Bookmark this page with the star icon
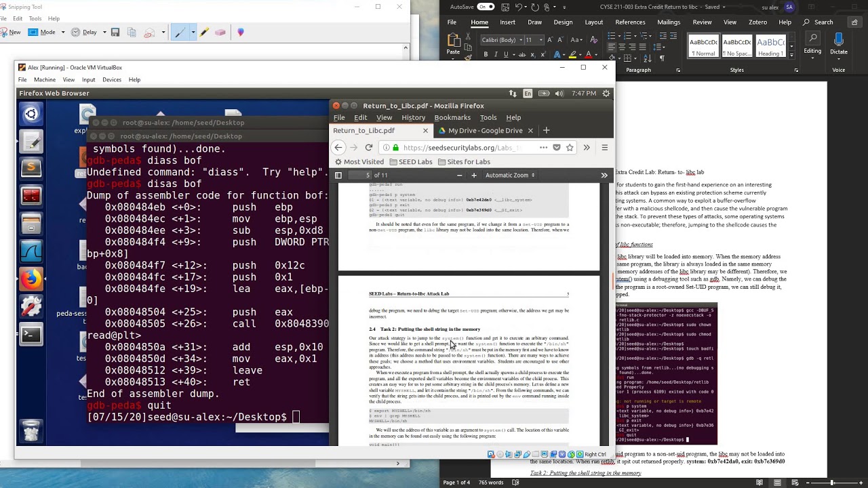 point(570,148)
